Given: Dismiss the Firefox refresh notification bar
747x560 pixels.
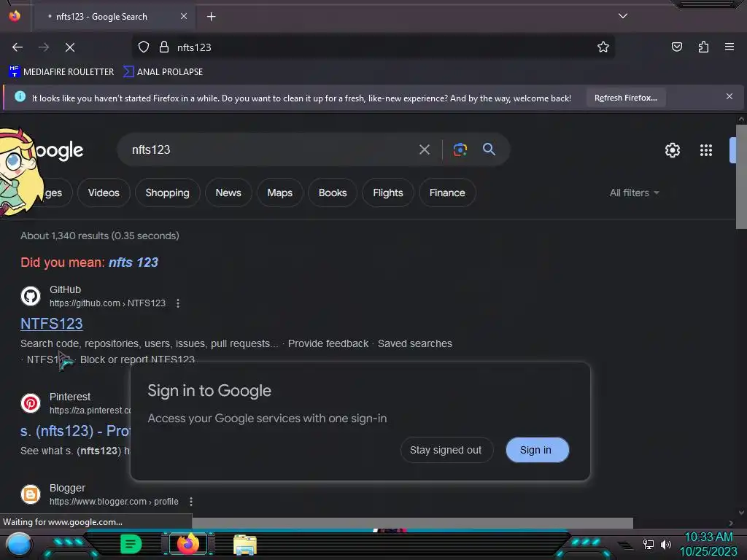Looking at the screenshot, I should tap(729, 97).
